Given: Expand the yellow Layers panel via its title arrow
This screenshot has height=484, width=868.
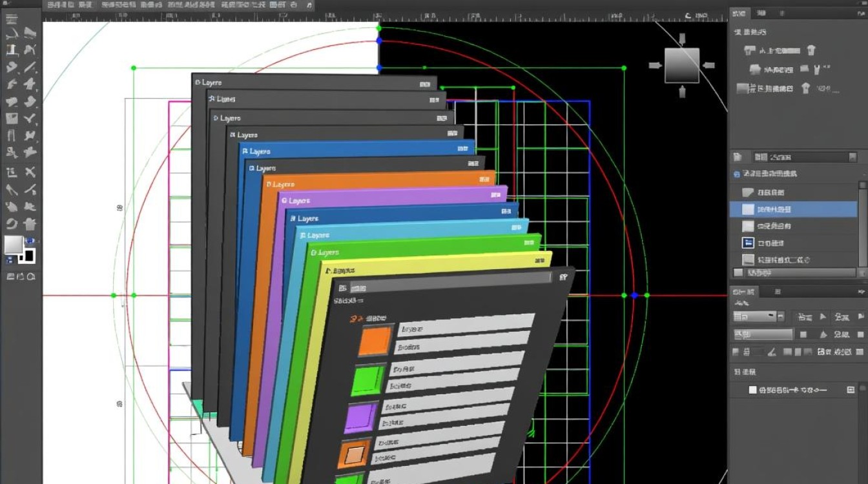Looking at the screenshot, I should 329,271.
